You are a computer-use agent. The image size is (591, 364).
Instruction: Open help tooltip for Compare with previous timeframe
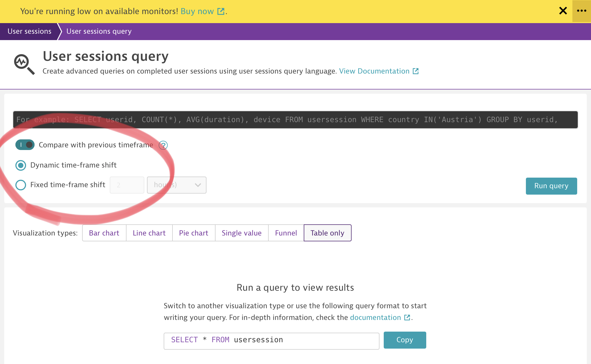[x=163, y=145]
